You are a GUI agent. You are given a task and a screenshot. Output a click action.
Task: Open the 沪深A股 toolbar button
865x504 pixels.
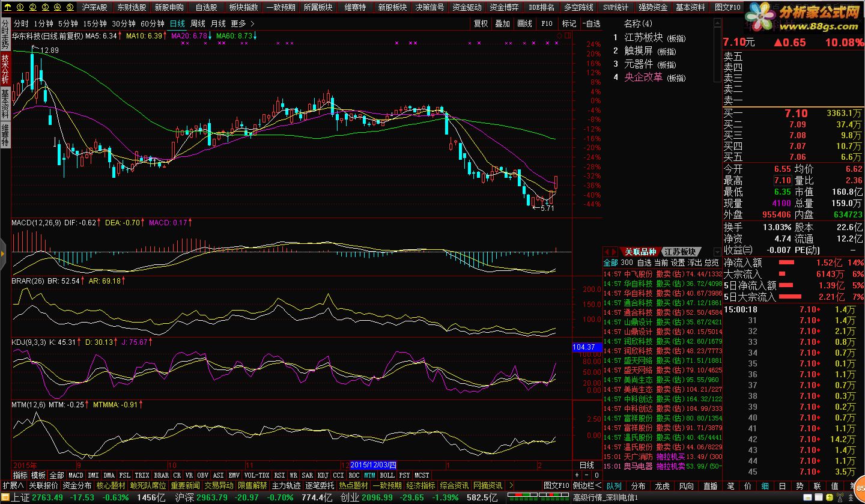95,7
